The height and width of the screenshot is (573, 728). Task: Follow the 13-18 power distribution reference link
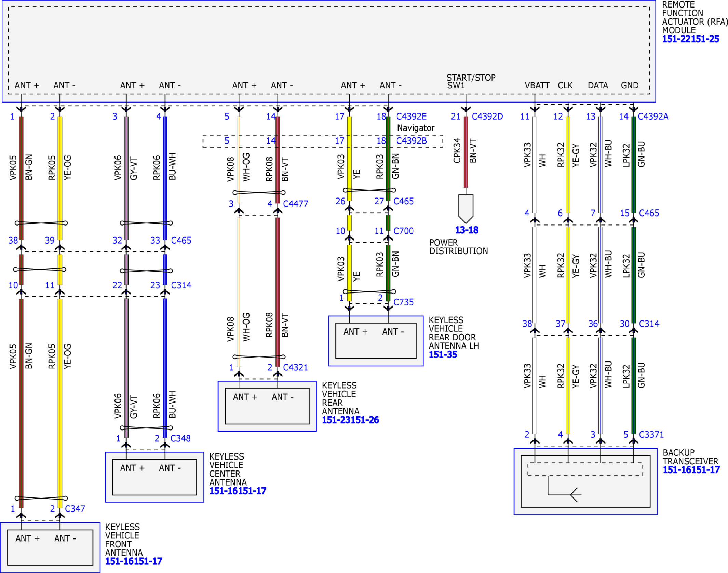[x=467, y=230]
